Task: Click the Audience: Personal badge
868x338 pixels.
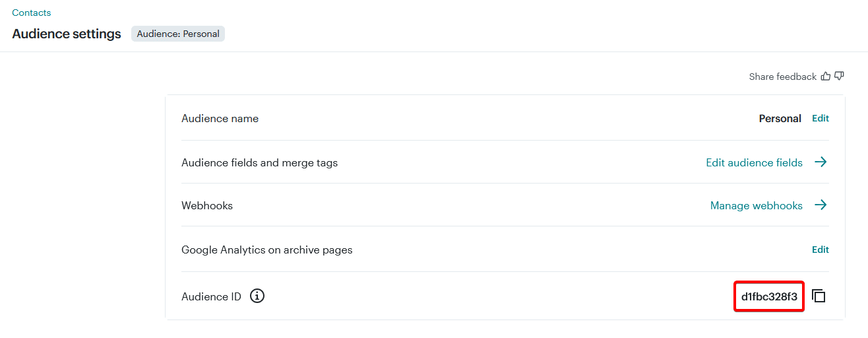Action: click(178, 34)
